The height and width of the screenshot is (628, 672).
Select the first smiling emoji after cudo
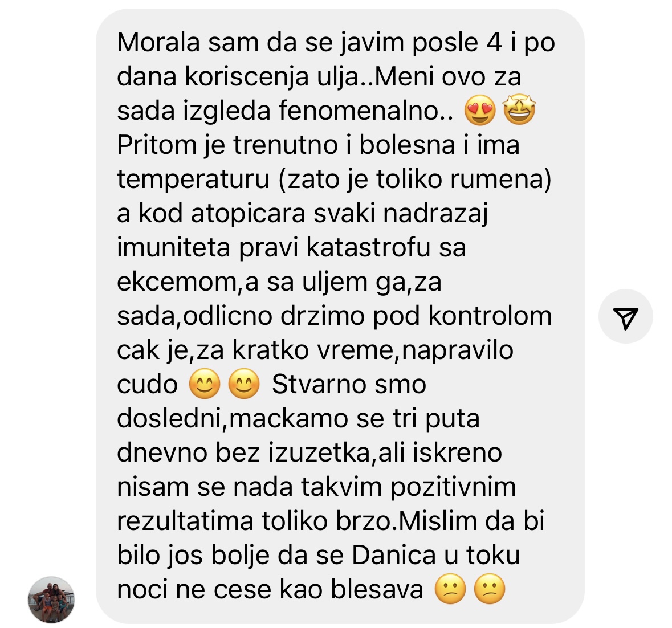(x=205, y=384)
